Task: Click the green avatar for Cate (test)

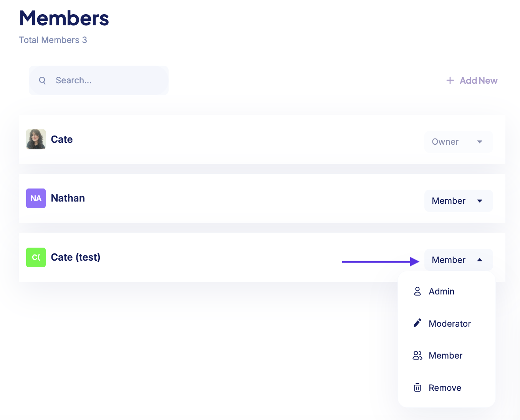Action: tap(36, 257)
